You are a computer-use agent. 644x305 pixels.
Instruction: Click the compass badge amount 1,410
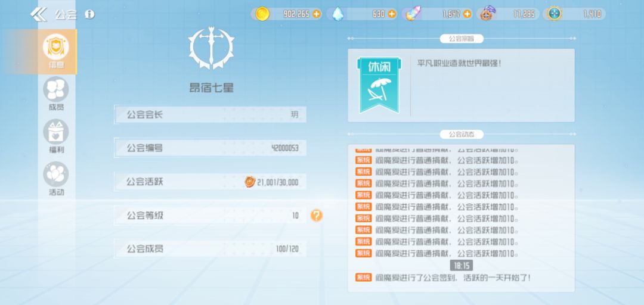coord(592,14)
